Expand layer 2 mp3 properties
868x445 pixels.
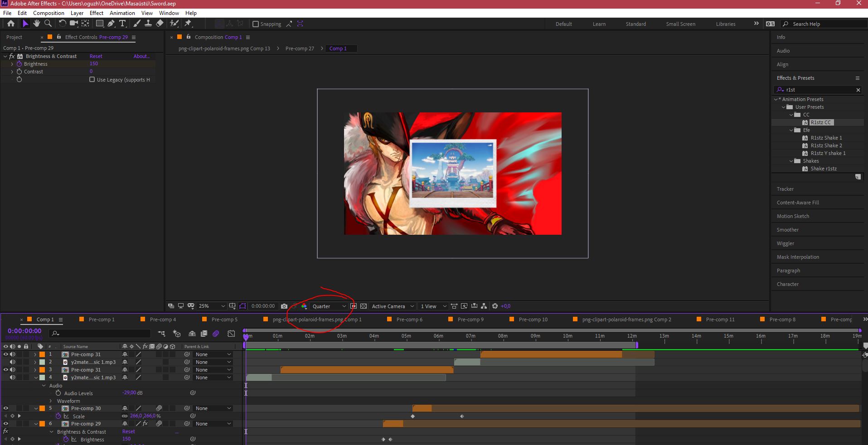point(35,362)
